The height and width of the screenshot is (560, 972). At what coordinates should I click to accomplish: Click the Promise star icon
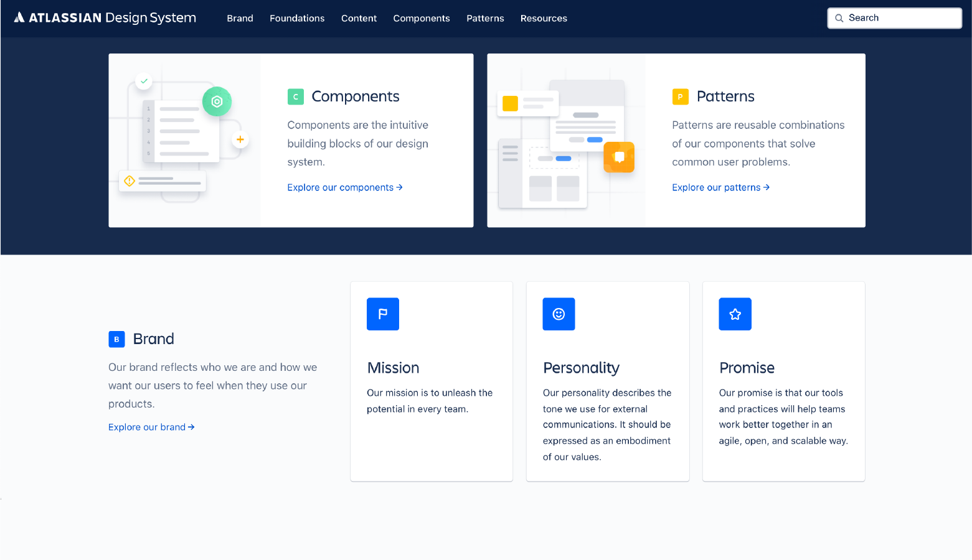coord(735,314)
